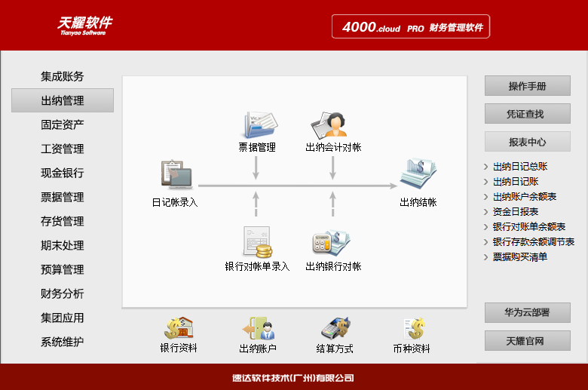The image size is (588, 390).
Task: Open 出纳会计对帐 person icon
Action: (329, 125)
